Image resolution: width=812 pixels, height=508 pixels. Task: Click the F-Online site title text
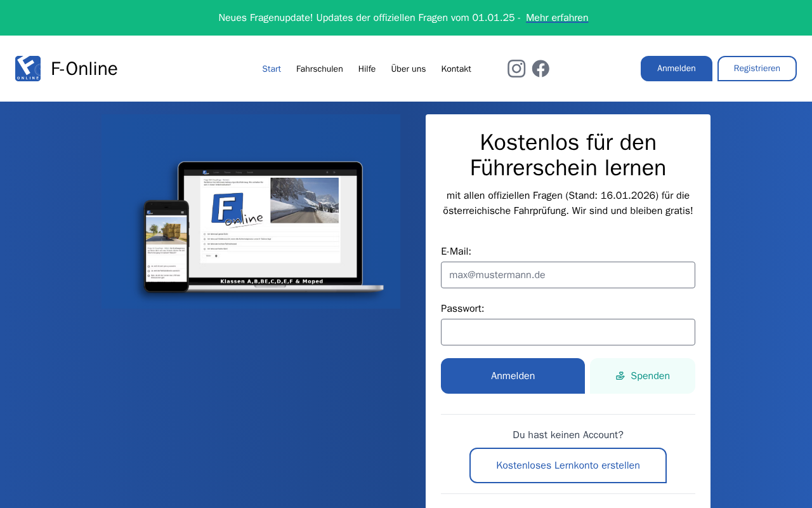tap(84, 69)
